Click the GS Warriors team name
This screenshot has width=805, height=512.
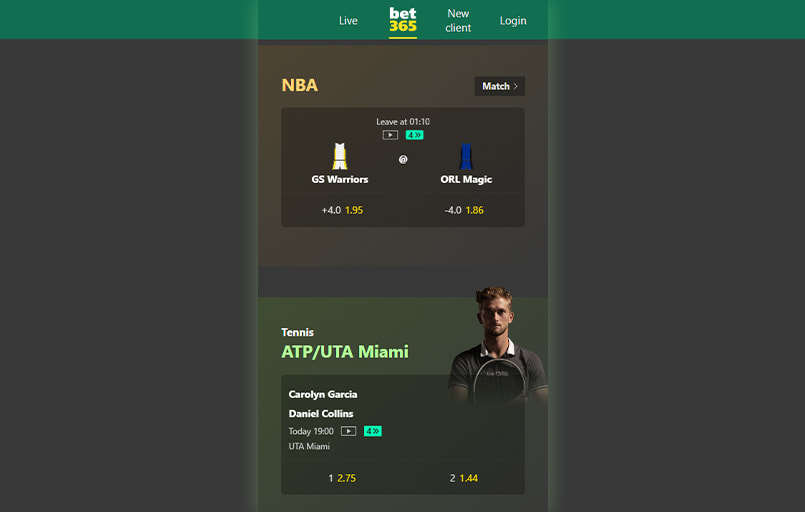tap(340, 179)
